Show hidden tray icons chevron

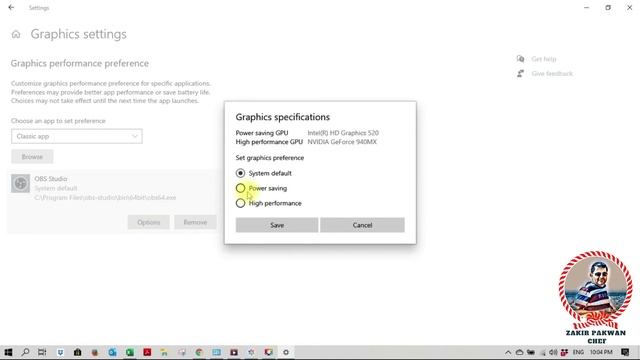508,352
